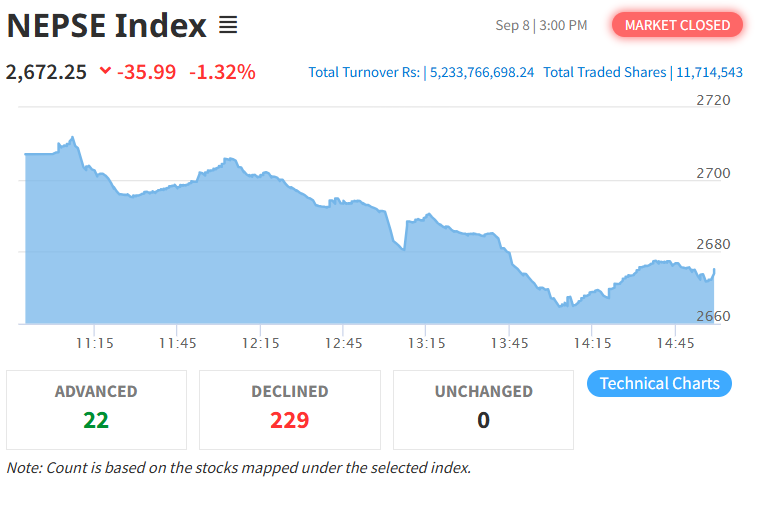759x509 pixels.
Task: Click the 14:45 tick on time axis
Action: coord(675,343)
